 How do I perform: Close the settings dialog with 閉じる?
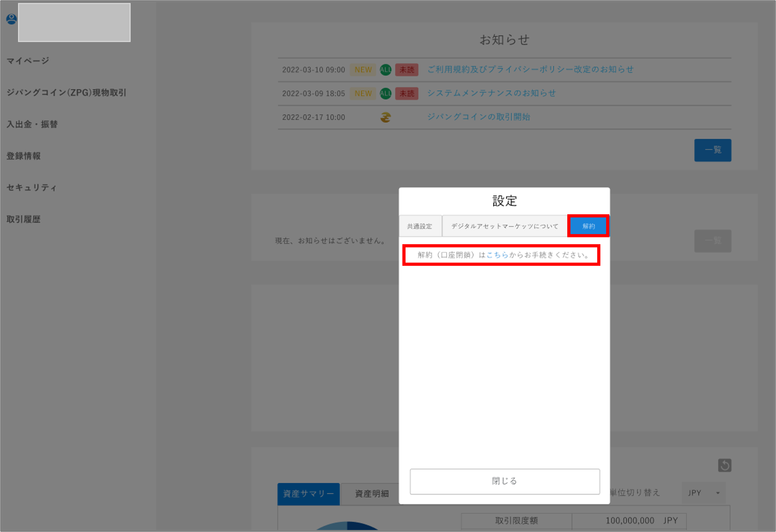click(504, 481)
